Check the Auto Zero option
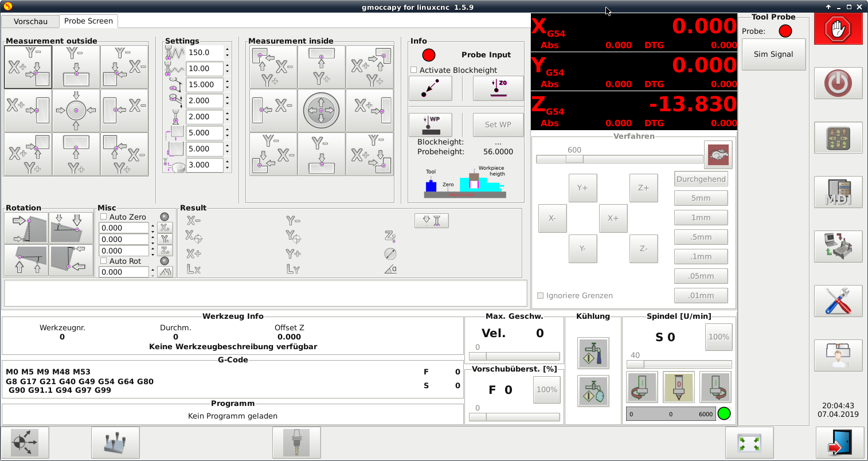The image size is (868, 461). (104, 217)
